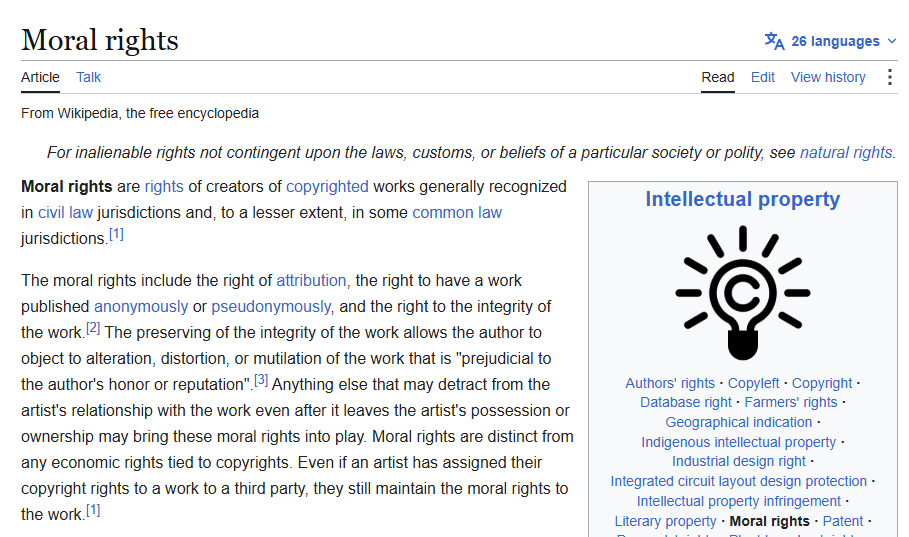
Task: Open the Edit tab
Action: coord(762,77)
